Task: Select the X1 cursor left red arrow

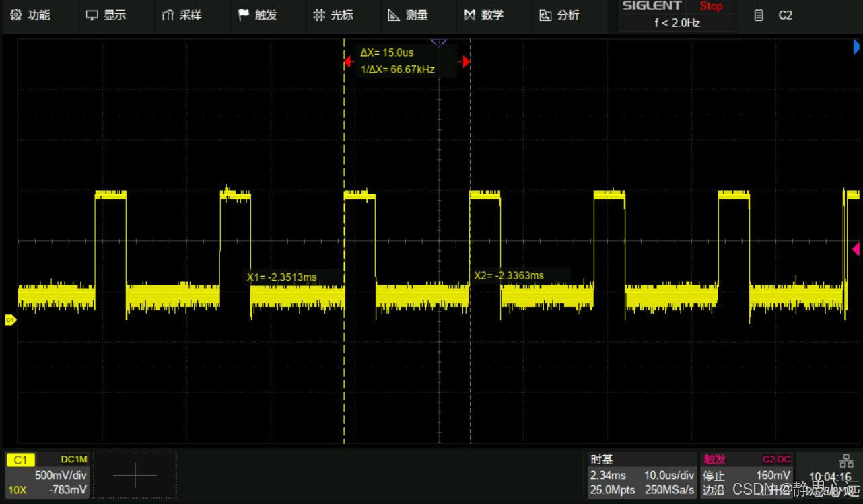Action: [x=347, y=62]
